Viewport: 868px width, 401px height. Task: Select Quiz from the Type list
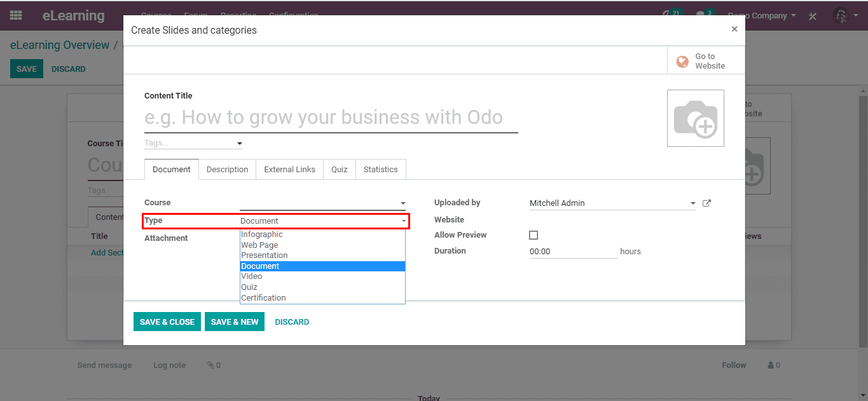pos(322,287)
